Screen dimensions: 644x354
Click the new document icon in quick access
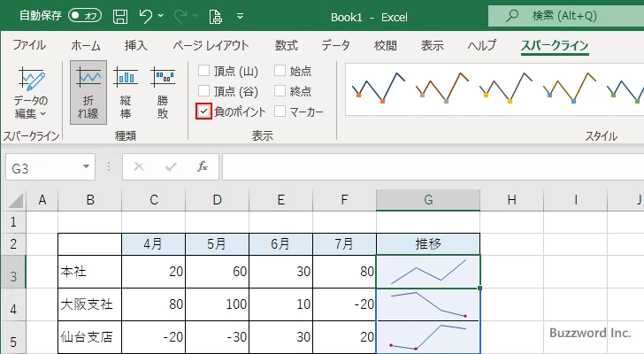coord(215,17)
